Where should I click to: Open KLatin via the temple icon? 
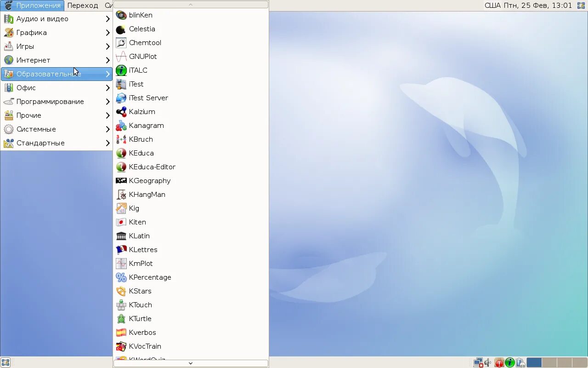tap(121, 236)
